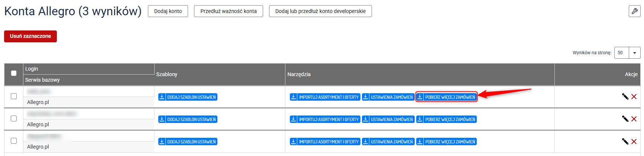Click red X delete icon in second row
644x156 pixels.
(x=634, y=119)
